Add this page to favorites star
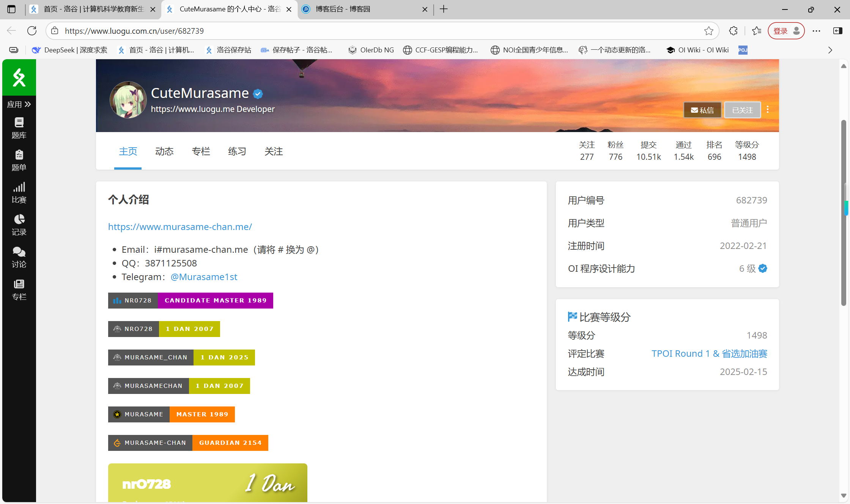This screenshot has width=850, height=504. point(708,31)
